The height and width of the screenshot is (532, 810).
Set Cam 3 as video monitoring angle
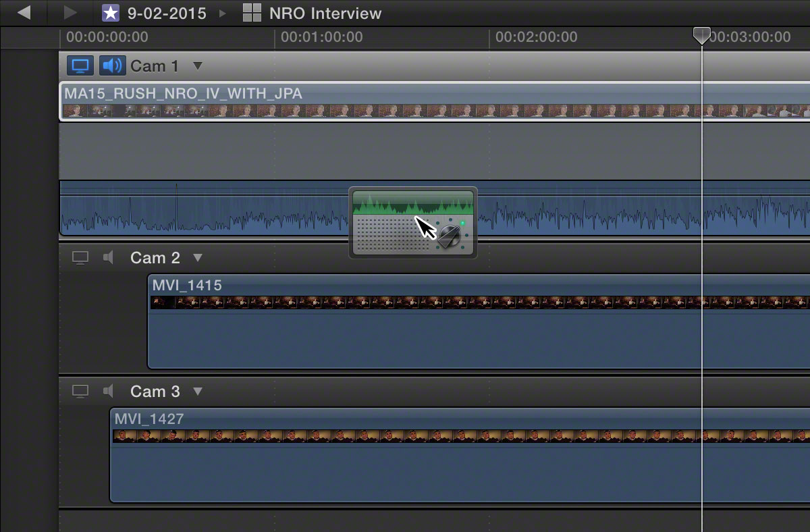tap(80, 391)
